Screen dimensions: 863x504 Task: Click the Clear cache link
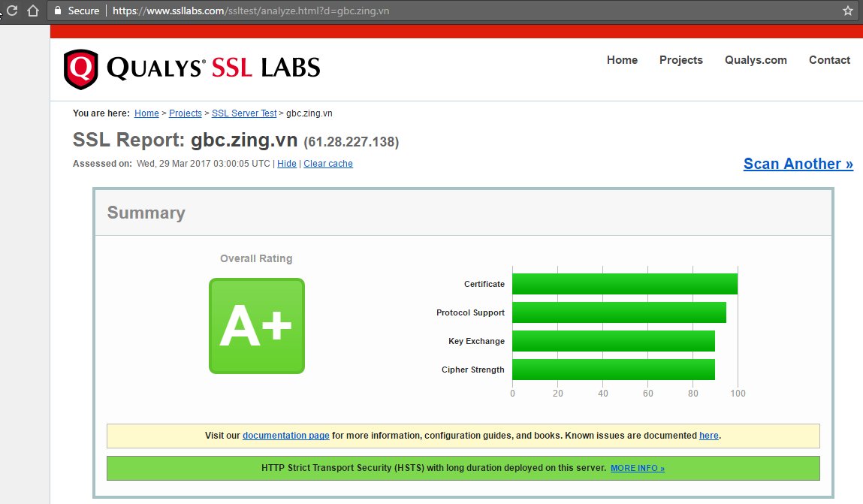click(x=328, y=164)
